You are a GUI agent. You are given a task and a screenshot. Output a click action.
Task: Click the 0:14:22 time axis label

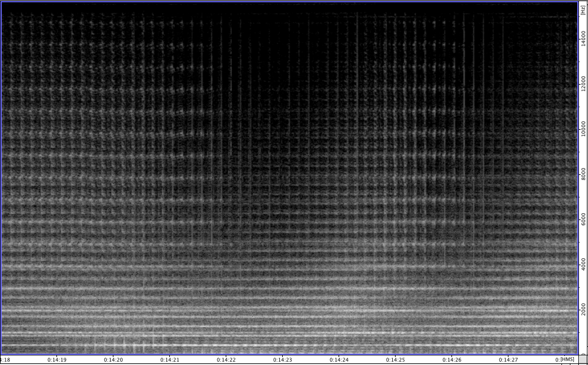(x=226, y=360)
